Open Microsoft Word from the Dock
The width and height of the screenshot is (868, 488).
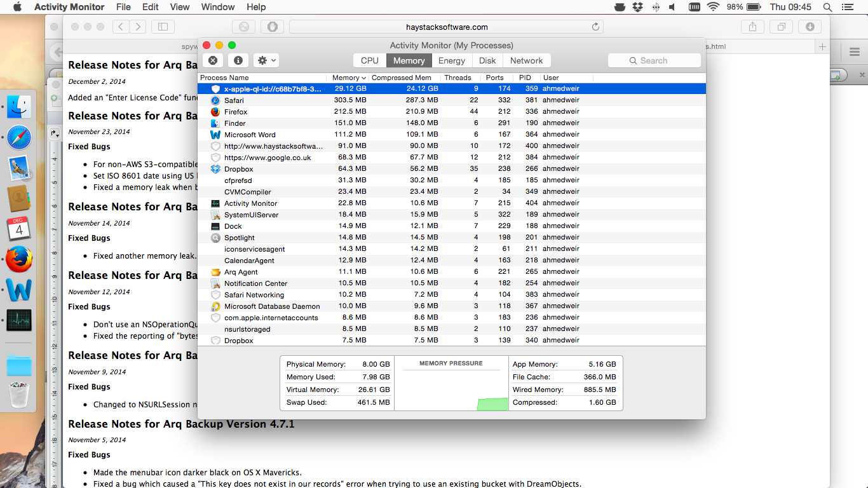pos(19,290)
